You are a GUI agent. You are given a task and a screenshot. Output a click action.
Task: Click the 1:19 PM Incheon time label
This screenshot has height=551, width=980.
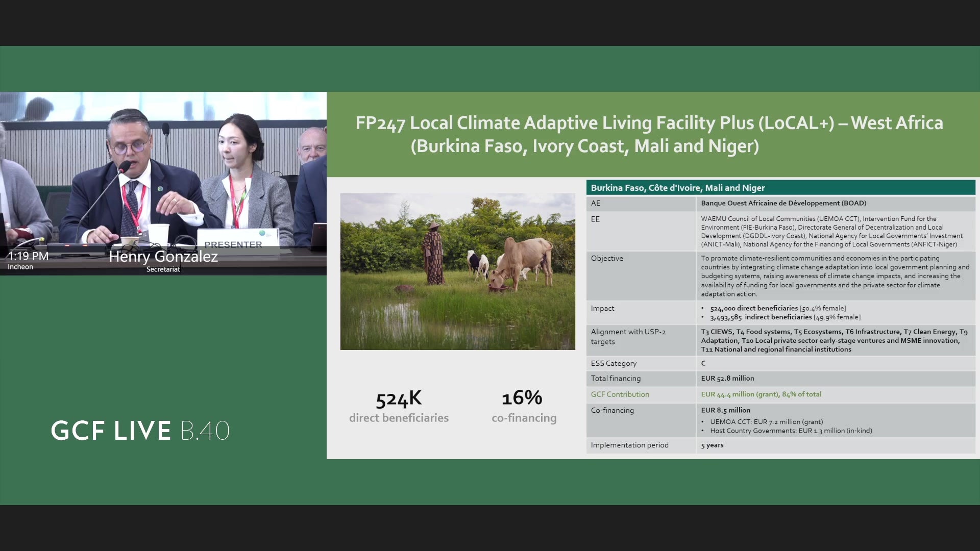(28, 260)
